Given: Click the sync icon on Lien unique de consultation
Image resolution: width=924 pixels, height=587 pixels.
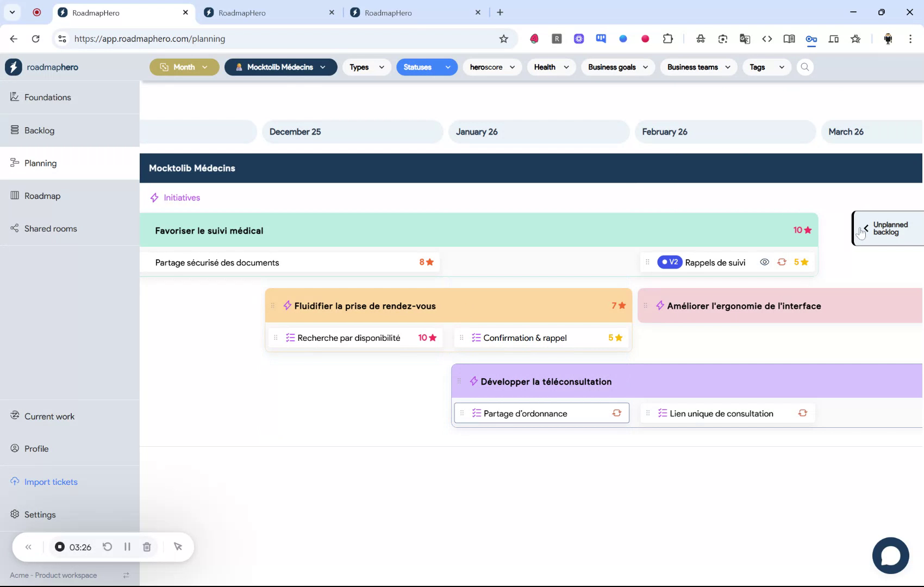Looking at the screenshot, I should 803,413.
